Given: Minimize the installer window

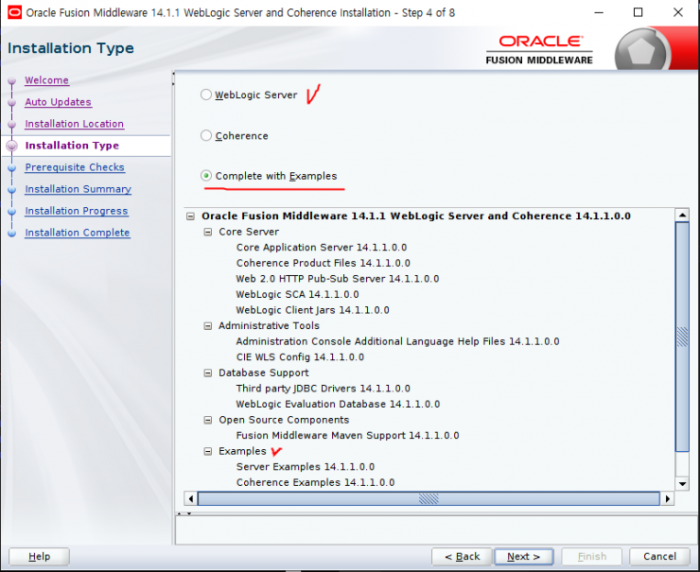Looking at the screenshot, I should (x=599, y=13).
